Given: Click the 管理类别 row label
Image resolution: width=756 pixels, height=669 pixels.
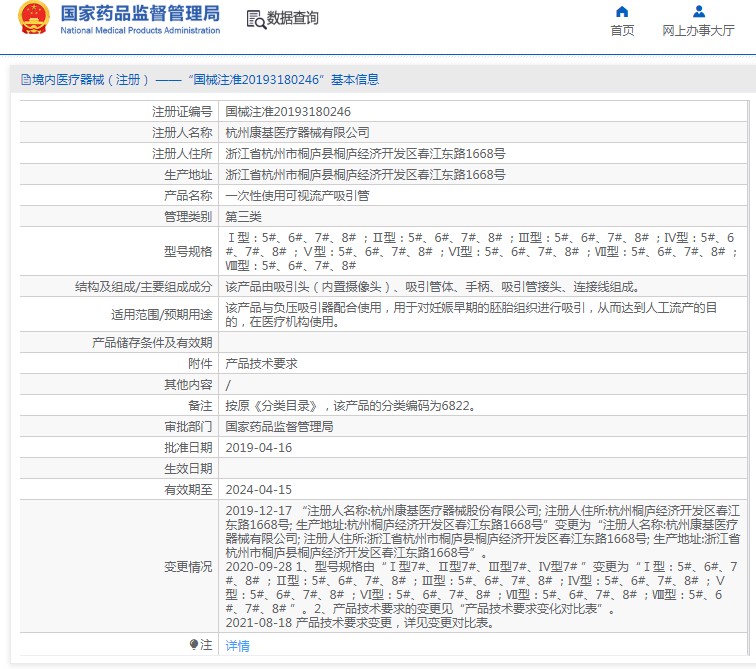Looking at the screenshot, I should coord(188,217).
